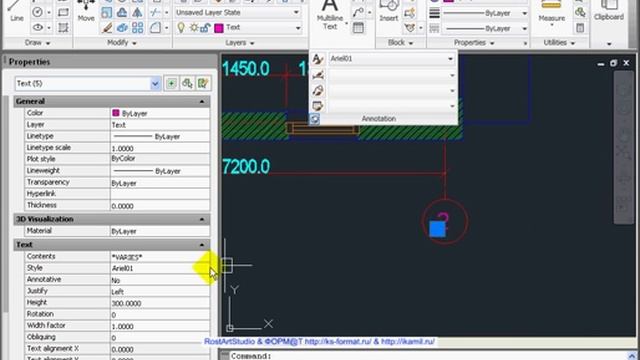Toggle the layer freeze sun icon

[193, 28]
